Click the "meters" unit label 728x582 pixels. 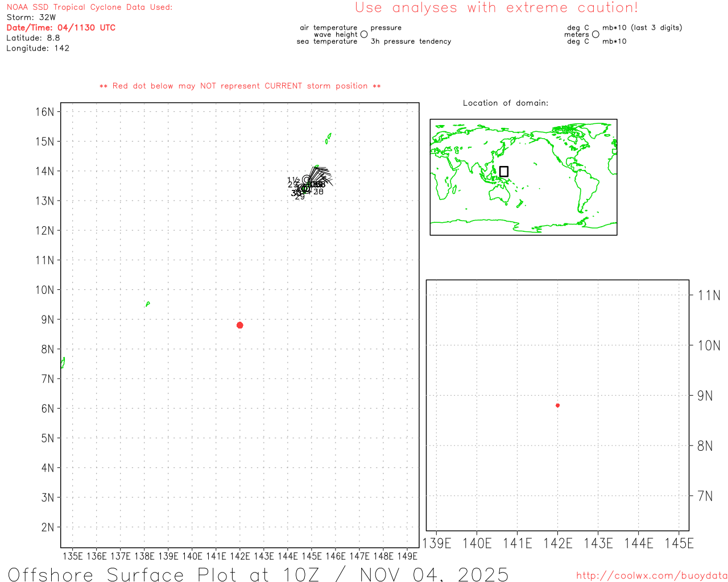pos(577,35)
